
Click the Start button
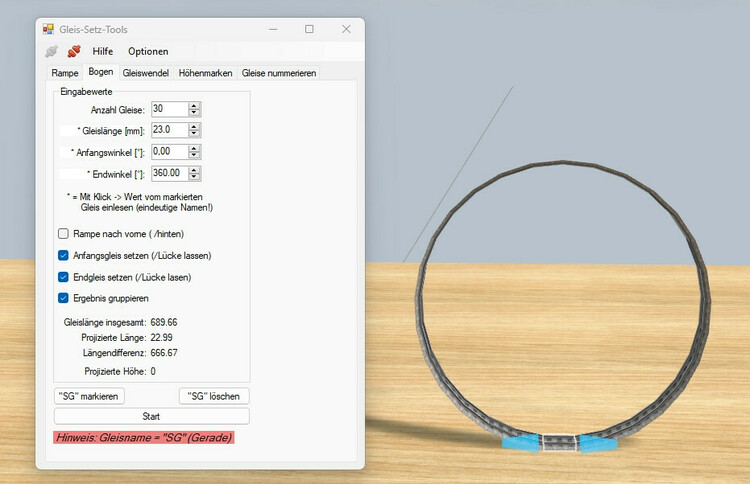click(152, 416)
